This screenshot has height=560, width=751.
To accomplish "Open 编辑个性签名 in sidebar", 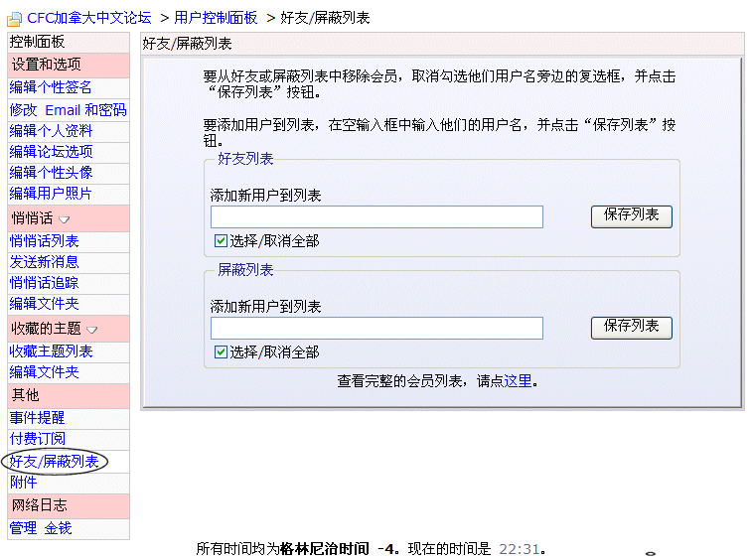I will click(x=51, y=87).
